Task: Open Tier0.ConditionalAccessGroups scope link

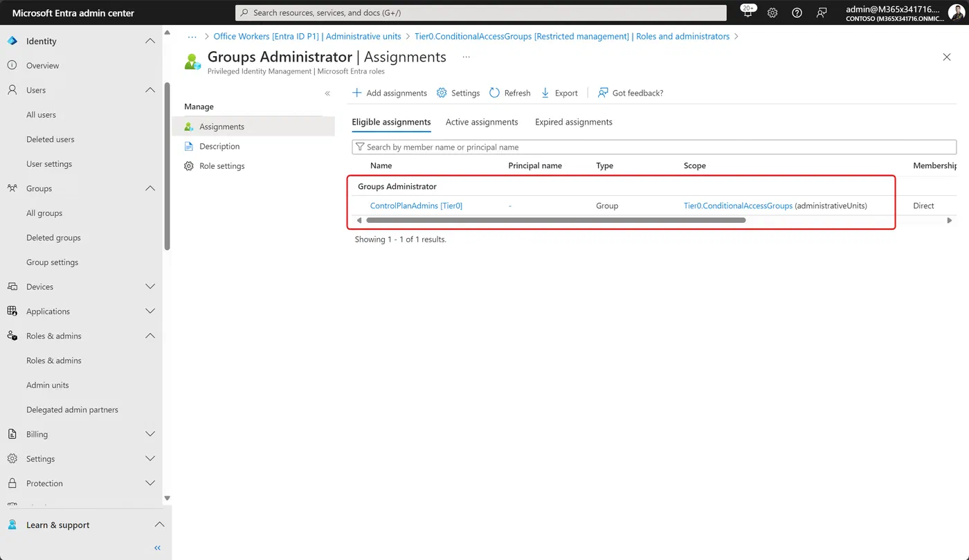Action: tap(738, 206)
